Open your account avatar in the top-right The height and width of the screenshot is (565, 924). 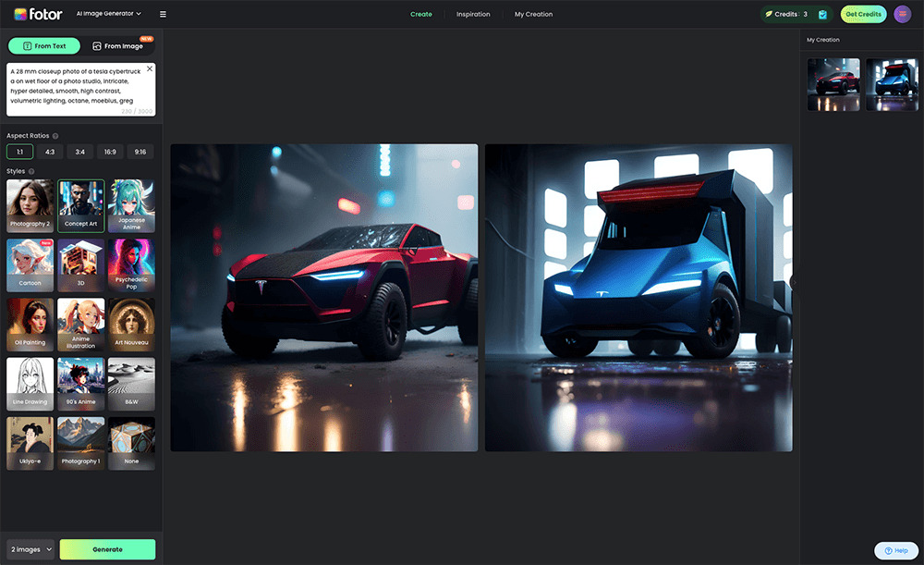tap(902, 14)
